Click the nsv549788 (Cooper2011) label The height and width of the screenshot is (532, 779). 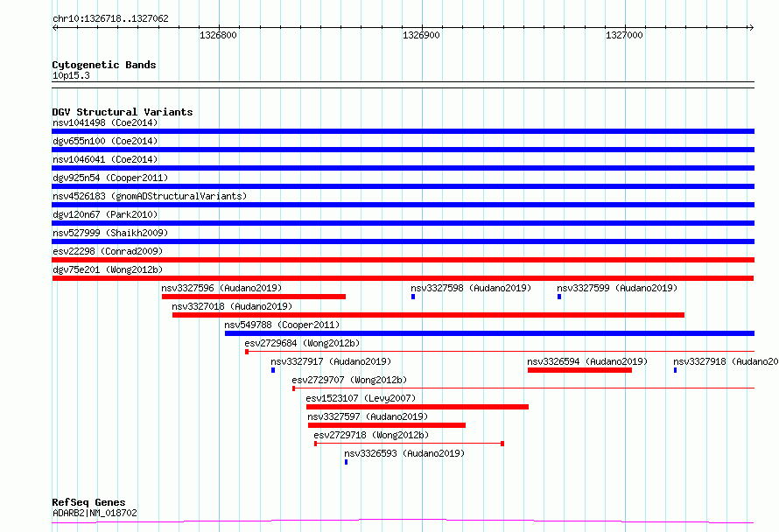pyautogui.click(x=282, y=325)
